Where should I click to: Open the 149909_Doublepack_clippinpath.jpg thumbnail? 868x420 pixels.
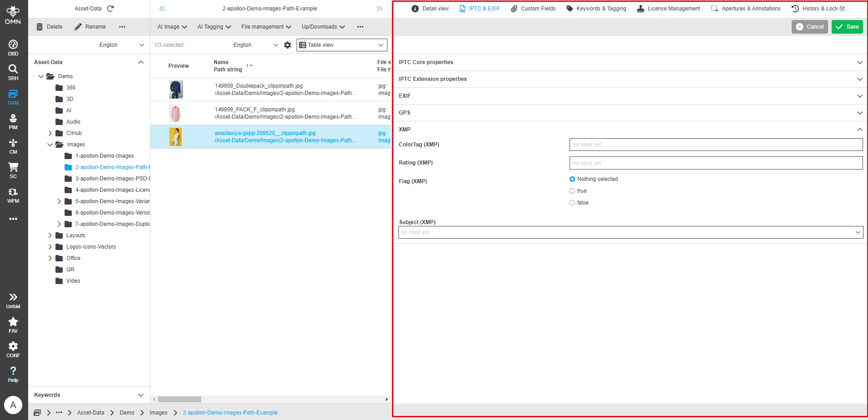pyautogui.click(x=176, y=90)
